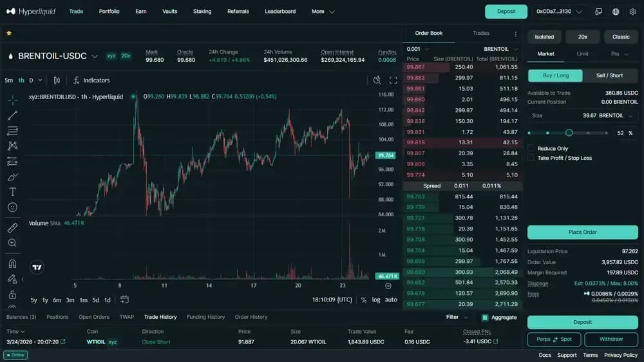Image resolution: width=644 pixels, height=362 pixels.
Task: Open the 20x leverage setting
Action: (x=582, y=37)
